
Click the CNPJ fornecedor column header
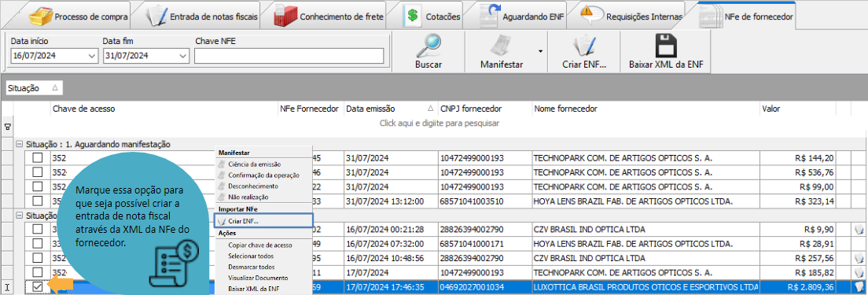point(485,109)
